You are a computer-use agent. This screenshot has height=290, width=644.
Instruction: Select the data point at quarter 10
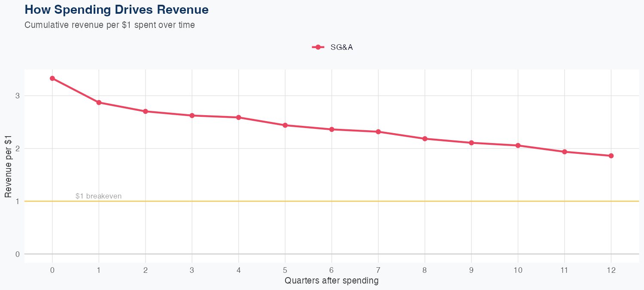tap(518, 146)
